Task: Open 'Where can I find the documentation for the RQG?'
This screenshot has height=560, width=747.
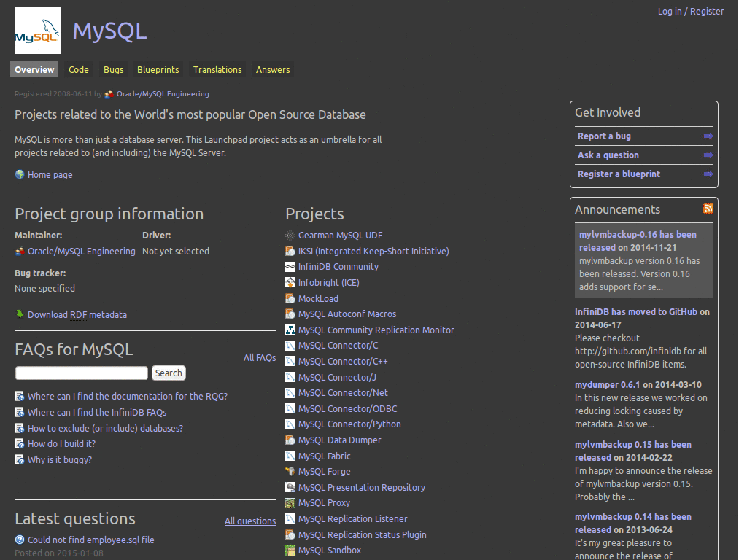Action: [128, 396]
